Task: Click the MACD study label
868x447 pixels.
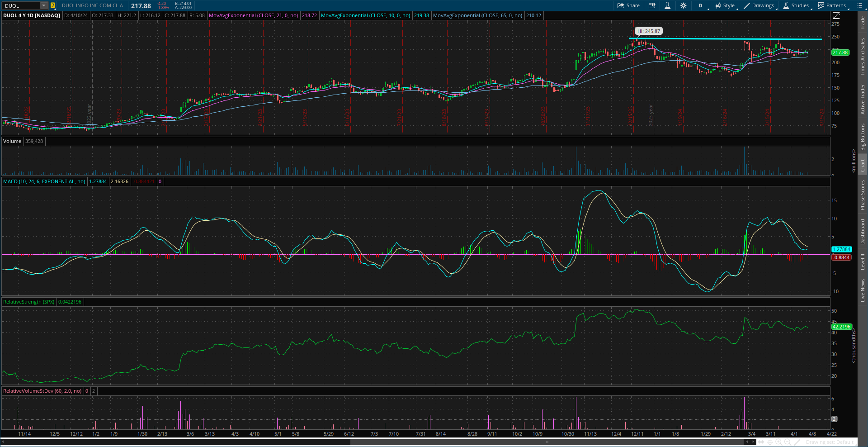Action: click(x=44, y=181)
